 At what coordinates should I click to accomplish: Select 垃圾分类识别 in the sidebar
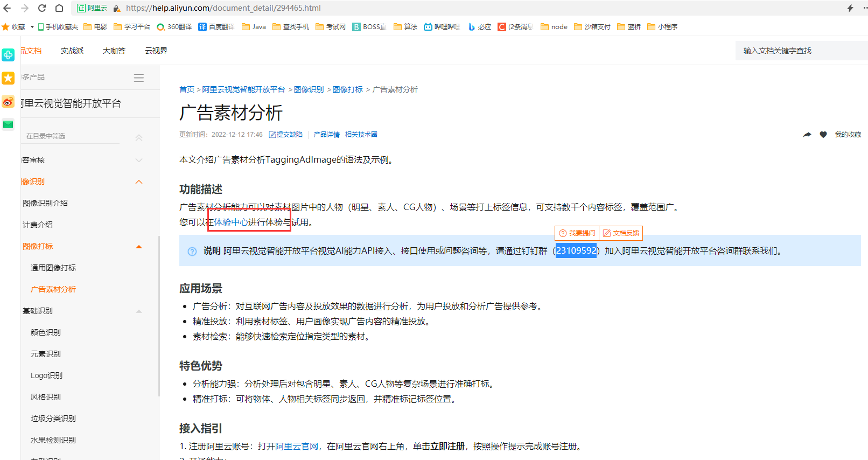point(53,419)
